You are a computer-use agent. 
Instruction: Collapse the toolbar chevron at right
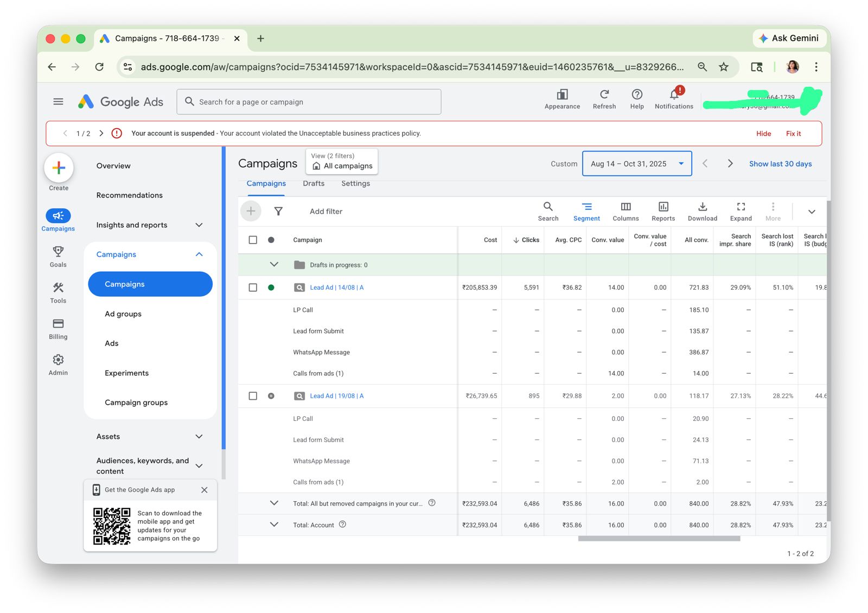[x=812, y=212]
